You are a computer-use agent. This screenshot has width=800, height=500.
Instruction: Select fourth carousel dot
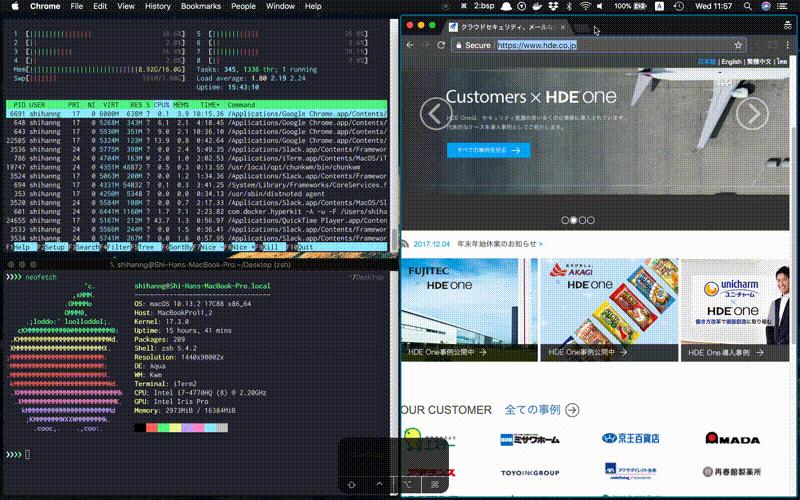click(x=591, y=220)
